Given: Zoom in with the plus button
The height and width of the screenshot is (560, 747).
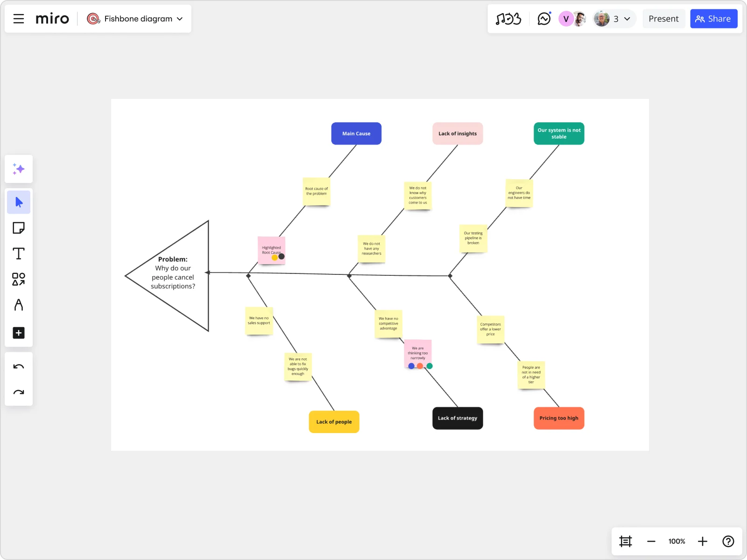Looking at the screenshot, I should 702,541.
